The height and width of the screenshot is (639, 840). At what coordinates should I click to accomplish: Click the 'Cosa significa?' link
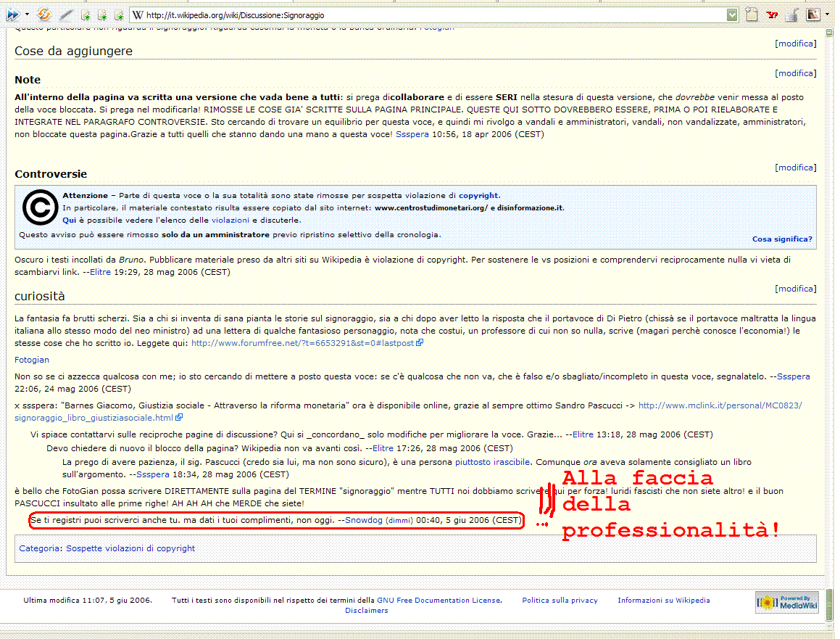pyautogui.click(x=782, y=239)
